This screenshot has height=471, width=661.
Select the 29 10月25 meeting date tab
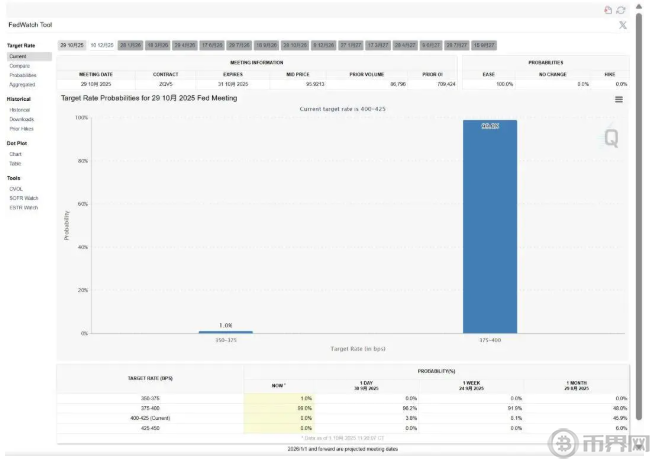click(x=72, y=45)
